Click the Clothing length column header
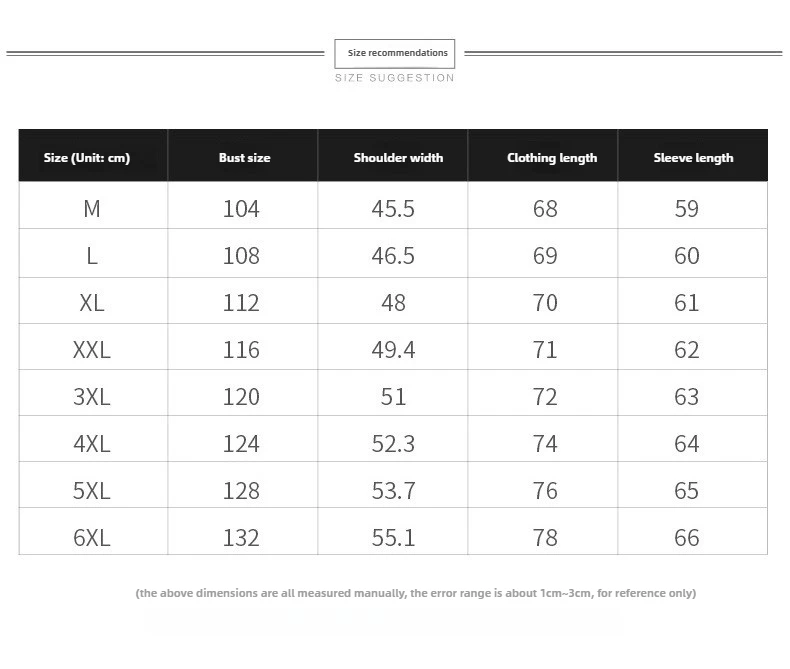This screenshot has width=790, height=669. point(552,158)
